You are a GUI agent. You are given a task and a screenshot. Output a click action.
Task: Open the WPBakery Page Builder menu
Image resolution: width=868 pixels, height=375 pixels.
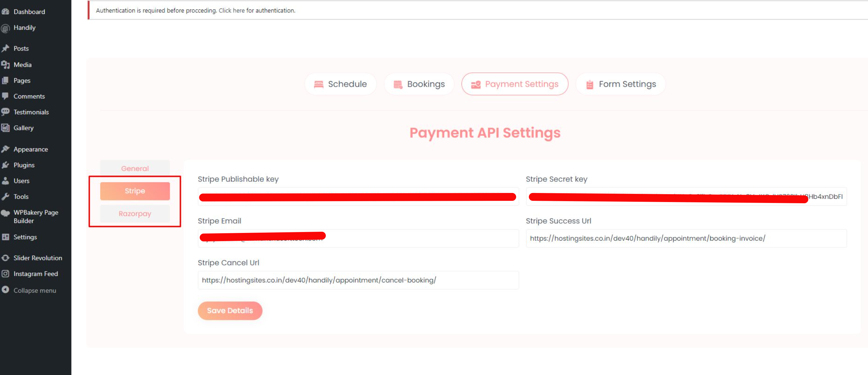(35, 217)
